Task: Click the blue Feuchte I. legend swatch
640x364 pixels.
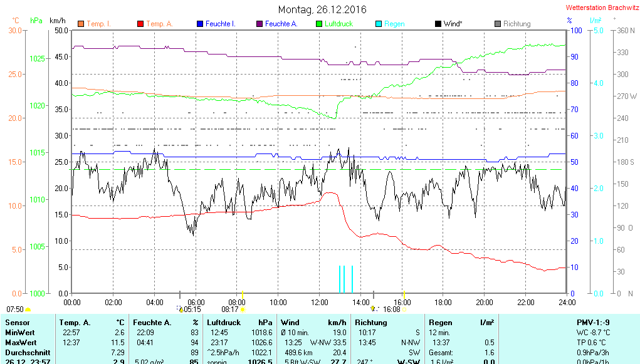Action: (200, 24)
